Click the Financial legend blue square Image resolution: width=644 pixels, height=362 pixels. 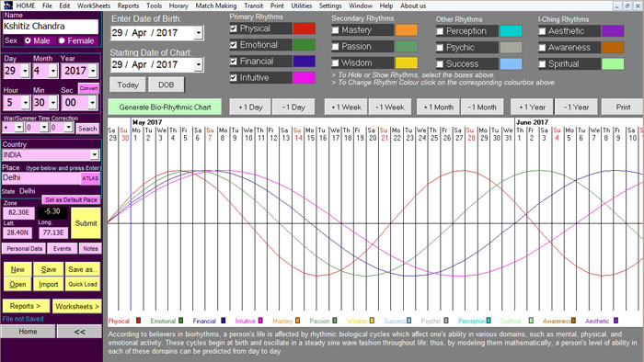coord(223,321)
